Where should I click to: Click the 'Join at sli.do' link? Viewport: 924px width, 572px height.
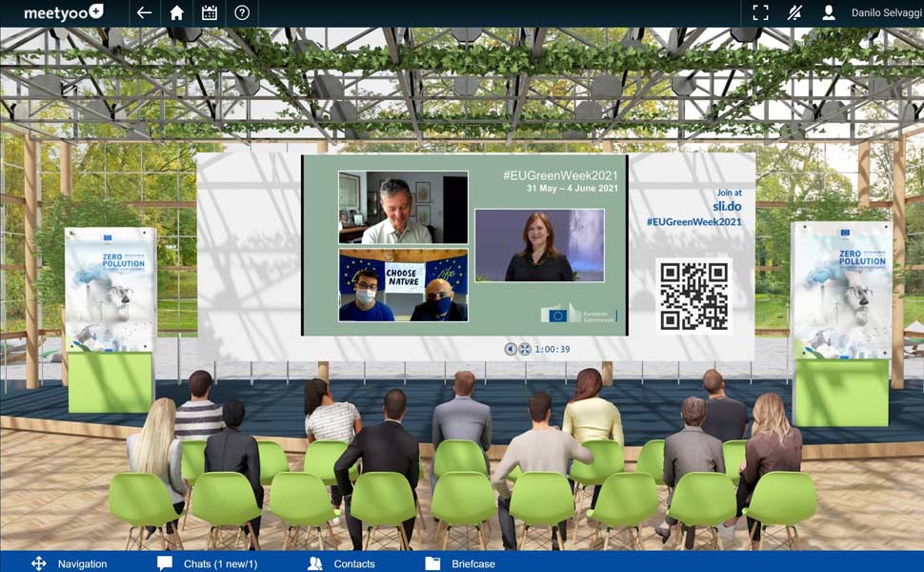coord(727,198)
